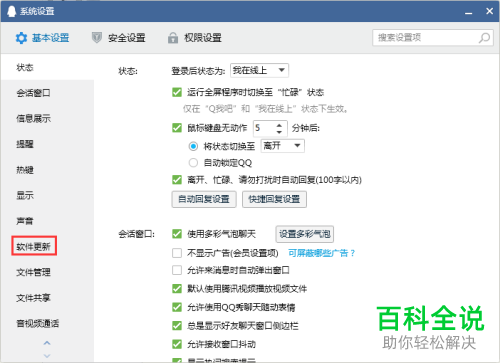Toggle 允许使用QQ秀聊天随动表情 checkbox
The image size is (500, 363).
(x=177, y=307)
